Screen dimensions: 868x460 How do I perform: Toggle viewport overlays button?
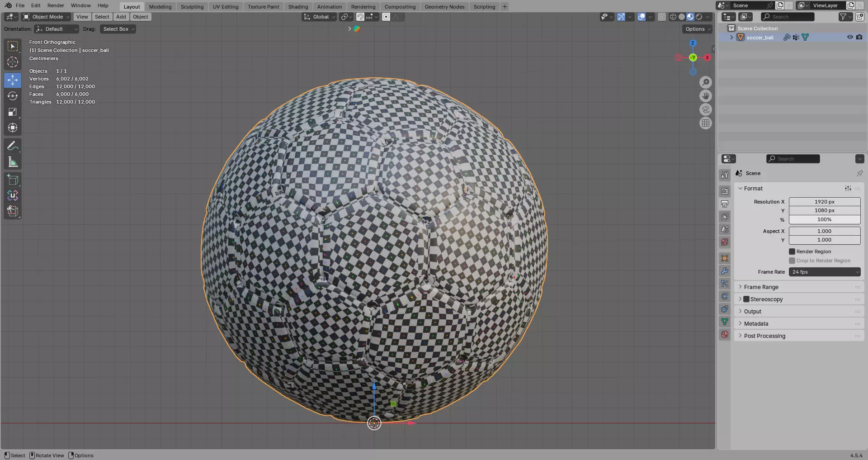(x=642, y=17)
